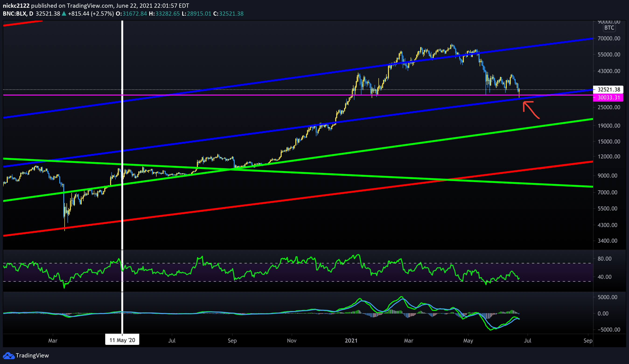Viewport: 629px width, 364px height.
Task: Click the 32521.38 current price label
Action: (x=608, y=89)
